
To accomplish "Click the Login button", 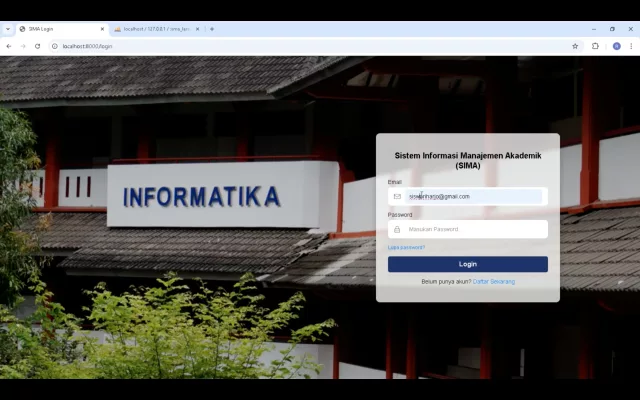I will [468, 264].
